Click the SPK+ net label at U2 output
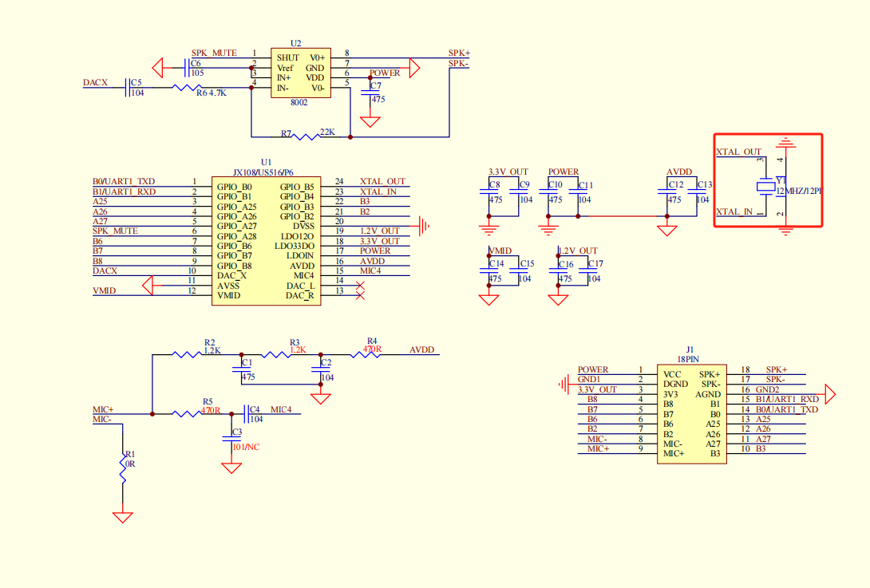This screenshot has width=870, height=588. point(458,53)
